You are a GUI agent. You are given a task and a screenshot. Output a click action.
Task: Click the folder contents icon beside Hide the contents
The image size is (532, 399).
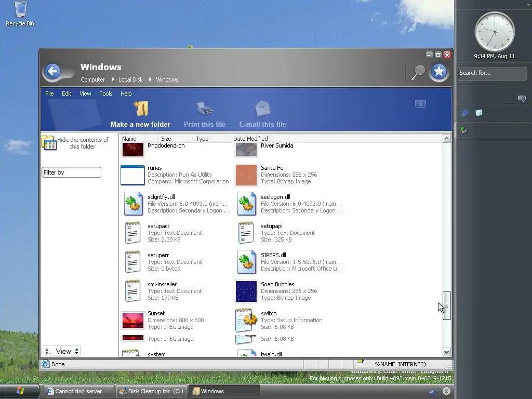pos(49,143)
